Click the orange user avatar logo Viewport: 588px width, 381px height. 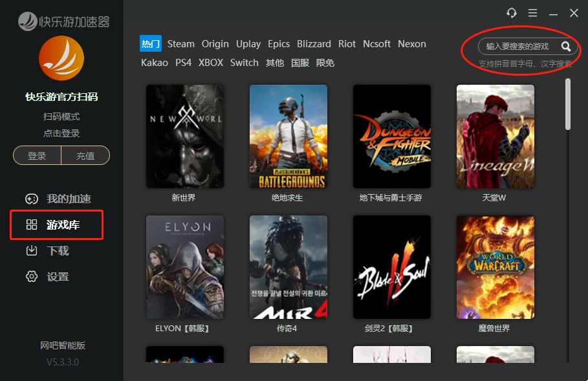click(61, 58)
